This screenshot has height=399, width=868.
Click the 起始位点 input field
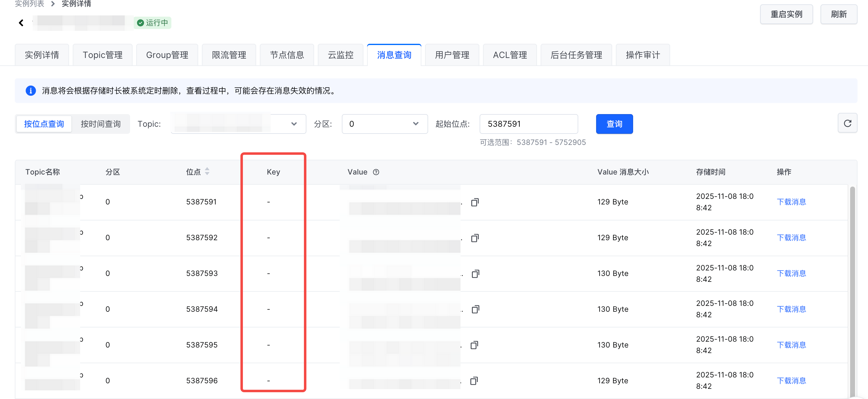tap(529, 124)
